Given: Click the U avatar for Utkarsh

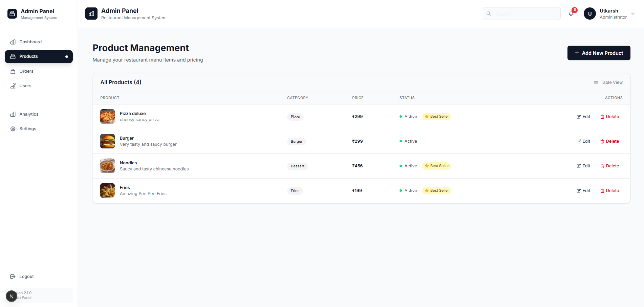Looking at the screenshot, I should pyautogui.click(x=589, y=14).
